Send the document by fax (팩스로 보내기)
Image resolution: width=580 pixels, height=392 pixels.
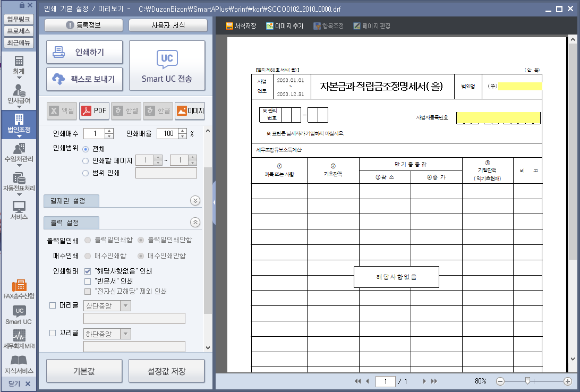[x=84, y=79]
